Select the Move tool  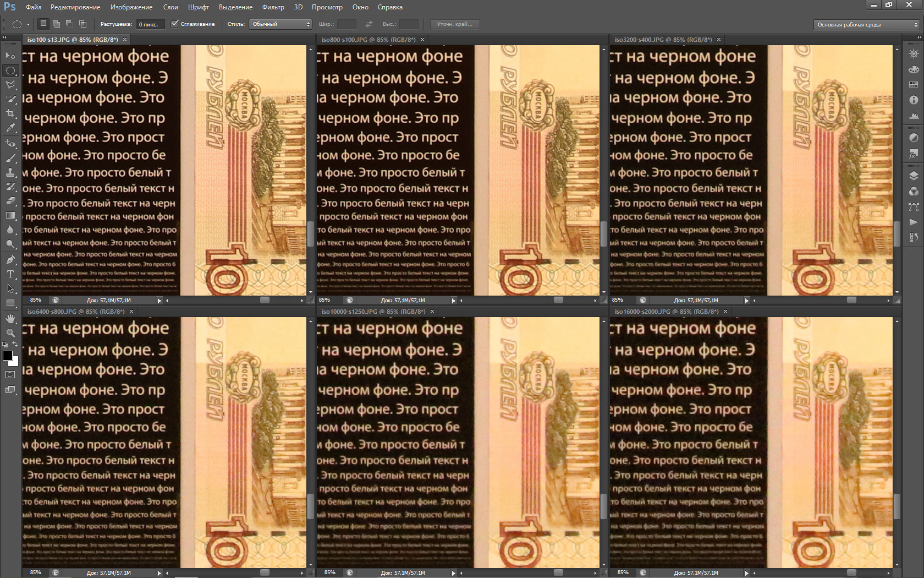(x=10, y=56)
